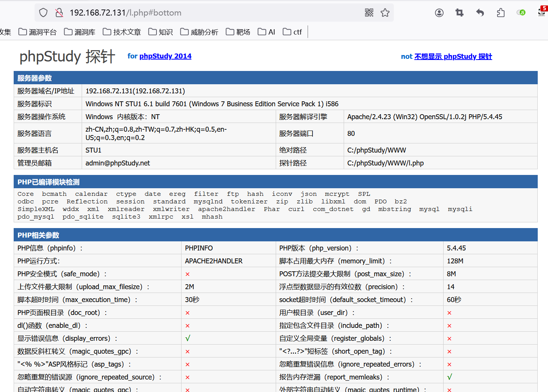
Task: Open the 漏洞平台 bookmark folder
Action: point(38,32)
